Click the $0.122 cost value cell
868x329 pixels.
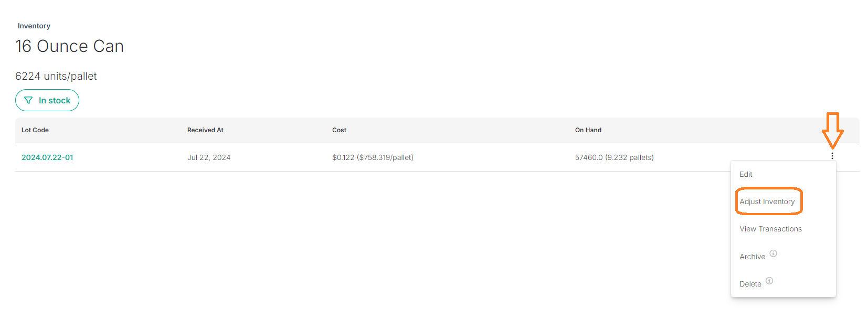click(x=373, y=157)
